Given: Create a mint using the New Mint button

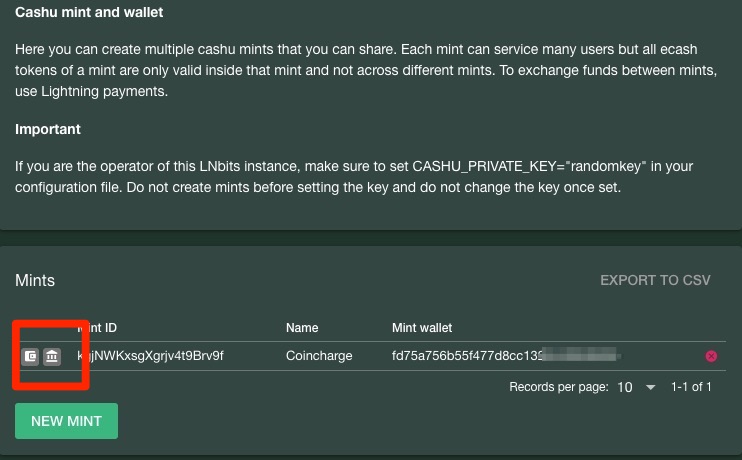Looking at the screenshot, I should [x=66, y=421].
